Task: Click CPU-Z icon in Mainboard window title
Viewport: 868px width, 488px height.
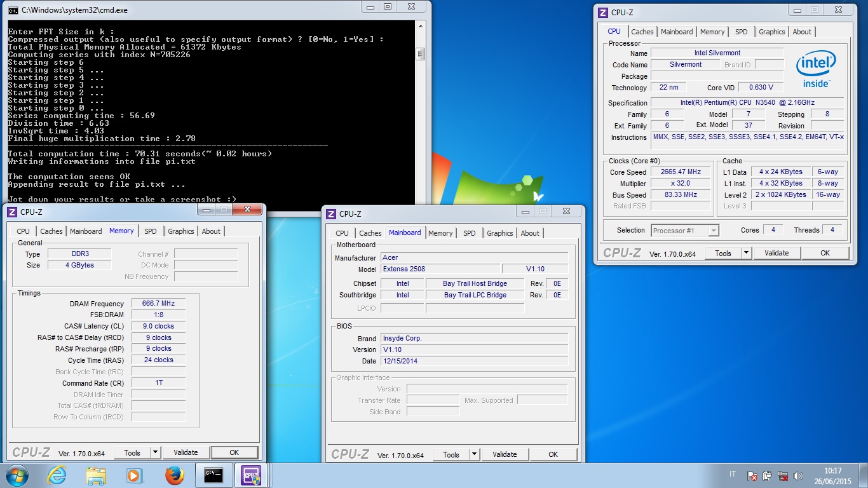Action: coord(331,213)
